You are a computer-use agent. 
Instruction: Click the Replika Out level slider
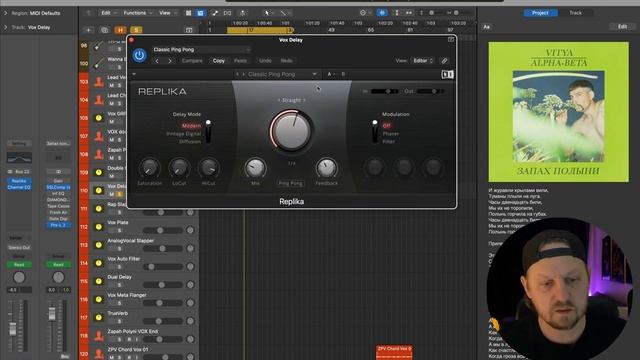430,91
